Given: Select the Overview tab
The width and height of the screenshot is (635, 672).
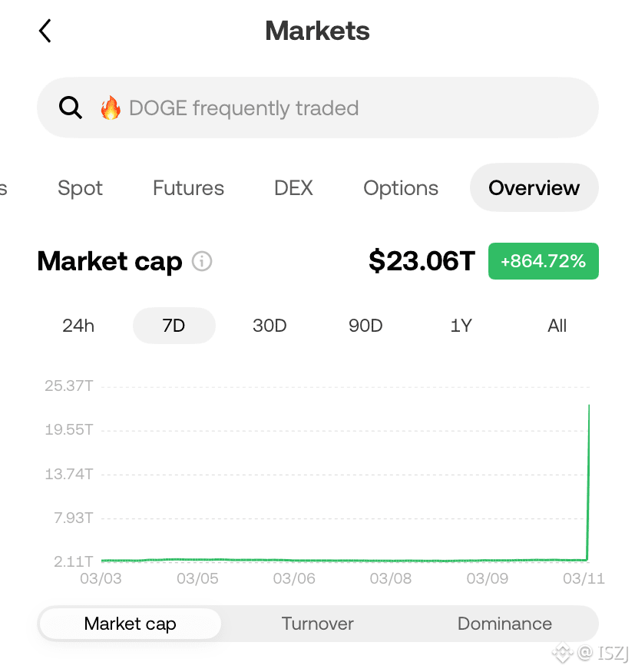Looking at the screenshot, I should coord(534,187).
